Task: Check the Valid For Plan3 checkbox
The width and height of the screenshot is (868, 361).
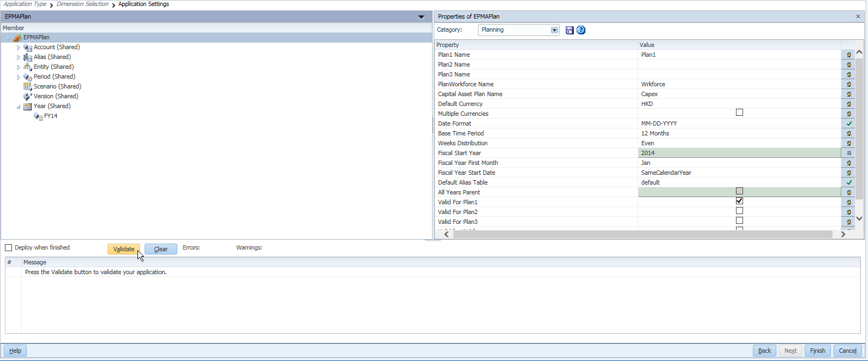Action: tap(739, 221)
